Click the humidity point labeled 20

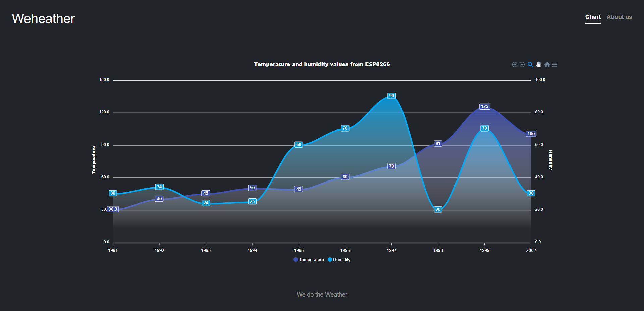(438, 210)
